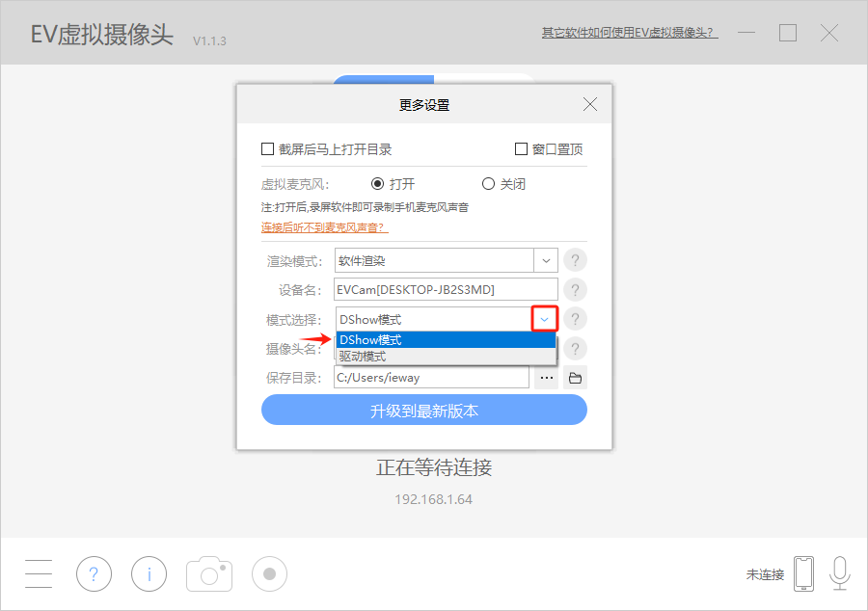Click help icon beside 设备名 field
The image size is (868, 611).
(x=575, y=289)
